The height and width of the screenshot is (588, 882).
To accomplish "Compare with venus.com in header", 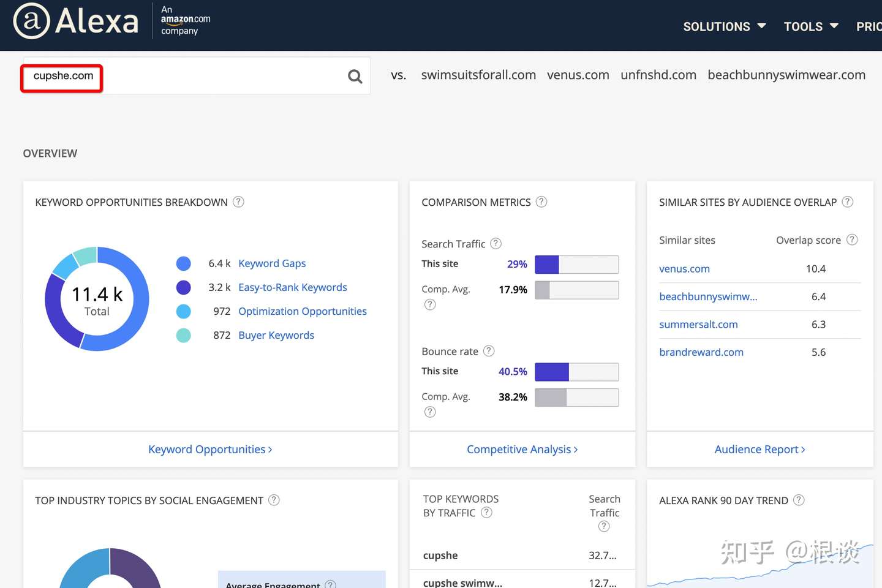I will click(x=578, y=75).
